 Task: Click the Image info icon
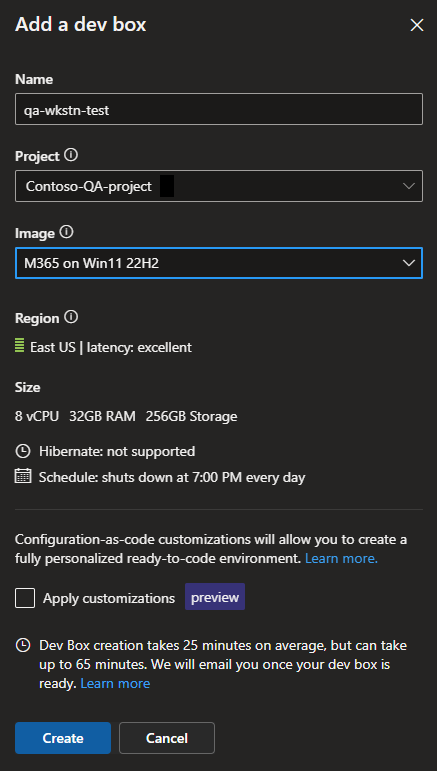[x=66, y=232]
